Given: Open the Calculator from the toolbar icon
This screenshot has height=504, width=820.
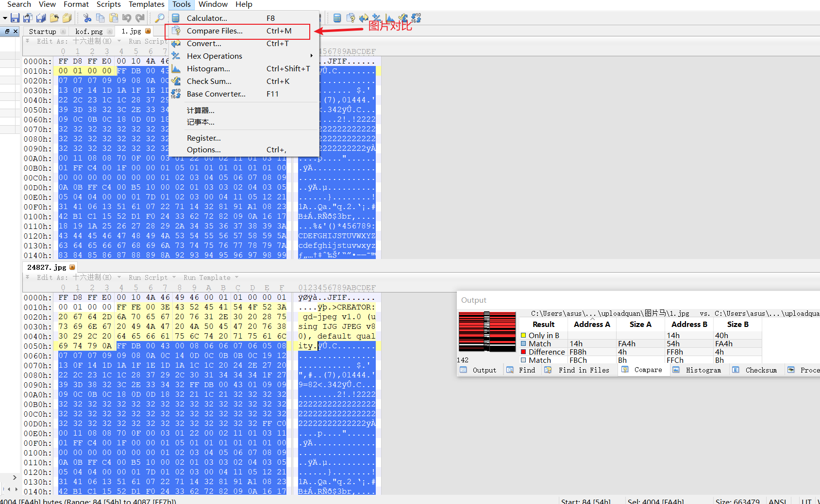Looking at the screenshot, I should point(337,18).
